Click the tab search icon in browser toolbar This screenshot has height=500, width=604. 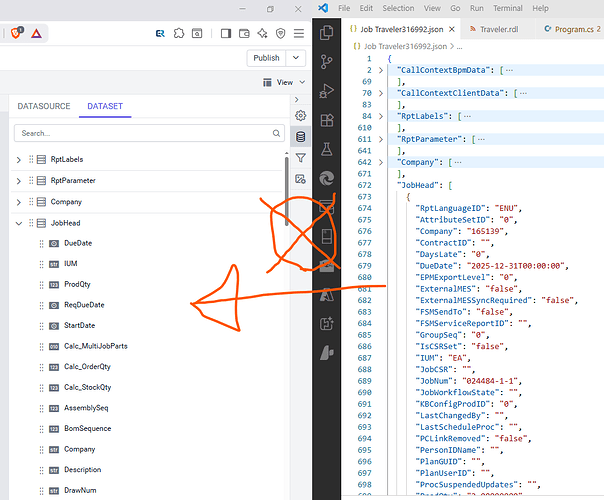197,34
